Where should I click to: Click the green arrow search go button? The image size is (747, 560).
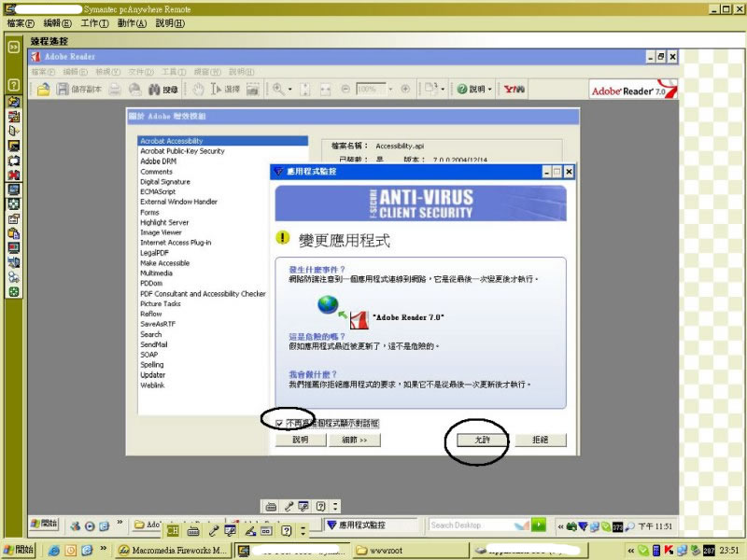click(x=539, y=525)
